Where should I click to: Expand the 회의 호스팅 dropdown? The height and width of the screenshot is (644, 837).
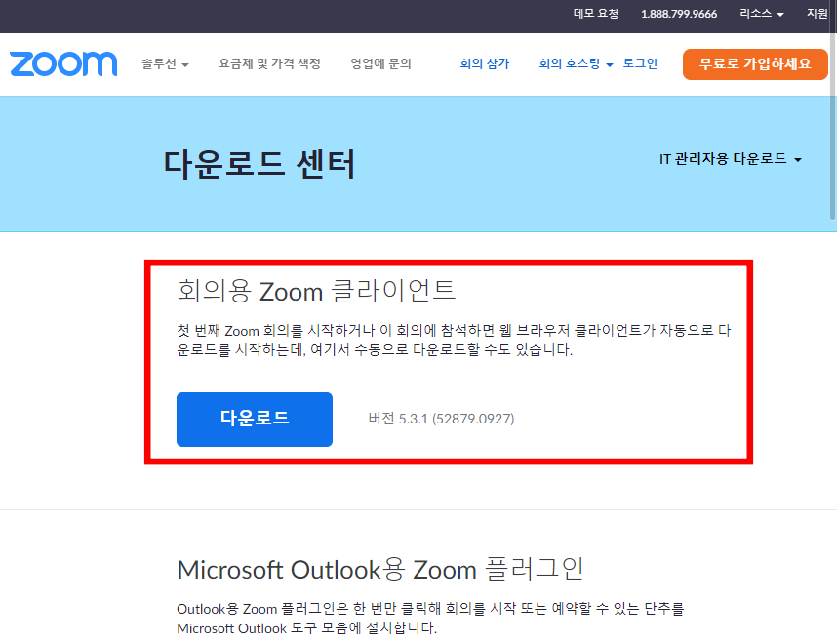click(576, 64)
